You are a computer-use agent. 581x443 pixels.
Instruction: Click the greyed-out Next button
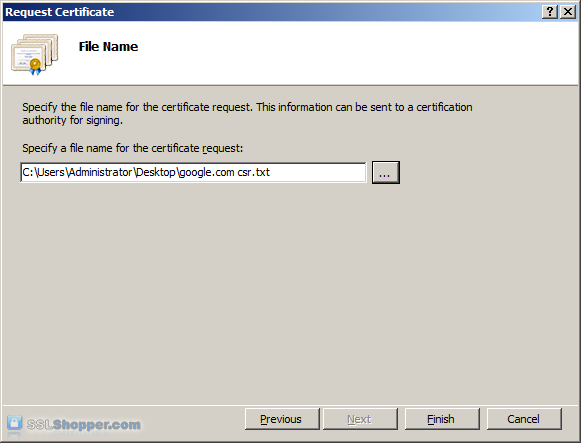(x=360, y=419)
